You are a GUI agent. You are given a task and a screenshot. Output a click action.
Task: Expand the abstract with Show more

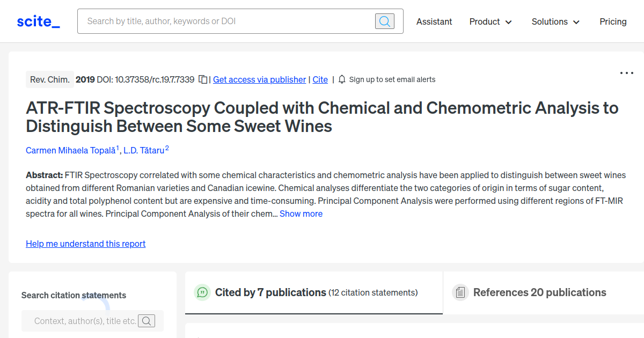click(x=301, y=214)
